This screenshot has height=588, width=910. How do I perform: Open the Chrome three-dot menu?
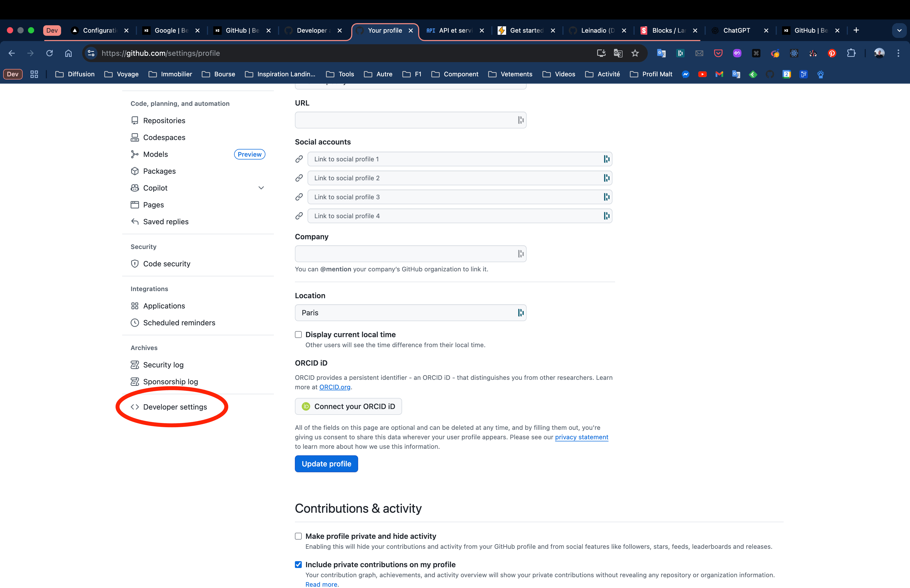click(898, 53)
